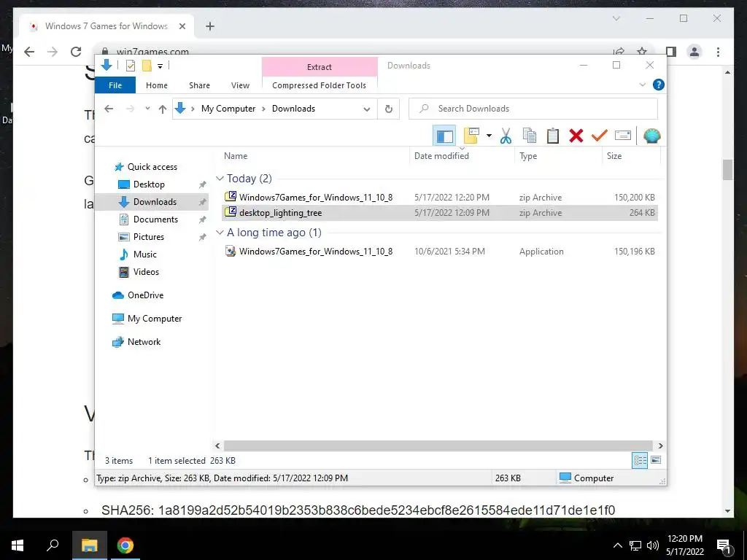Collapse the A long time ago group
Viewport: 747px width, 560px height.
[220, 233]
